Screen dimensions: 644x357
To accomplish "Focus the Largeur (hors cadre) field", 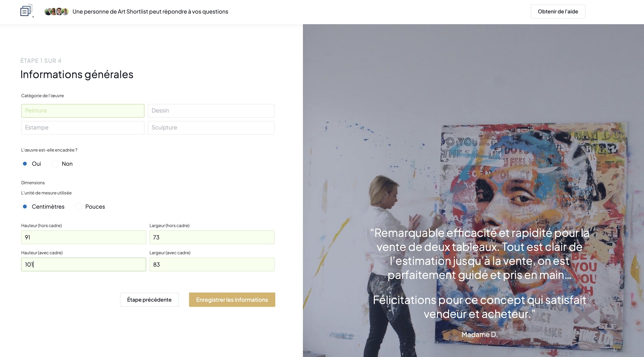I will 212,237.
